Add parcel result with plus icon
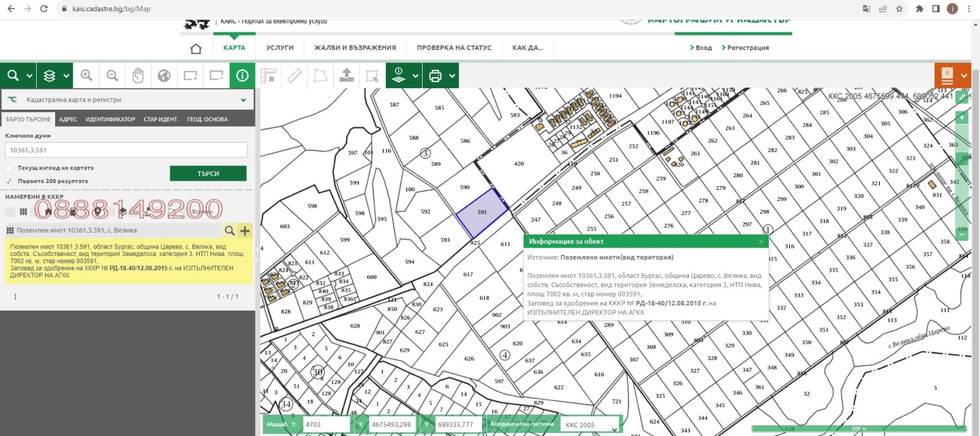Image resolution: width=980 pixels, height=436 pixels. point(245,231)
